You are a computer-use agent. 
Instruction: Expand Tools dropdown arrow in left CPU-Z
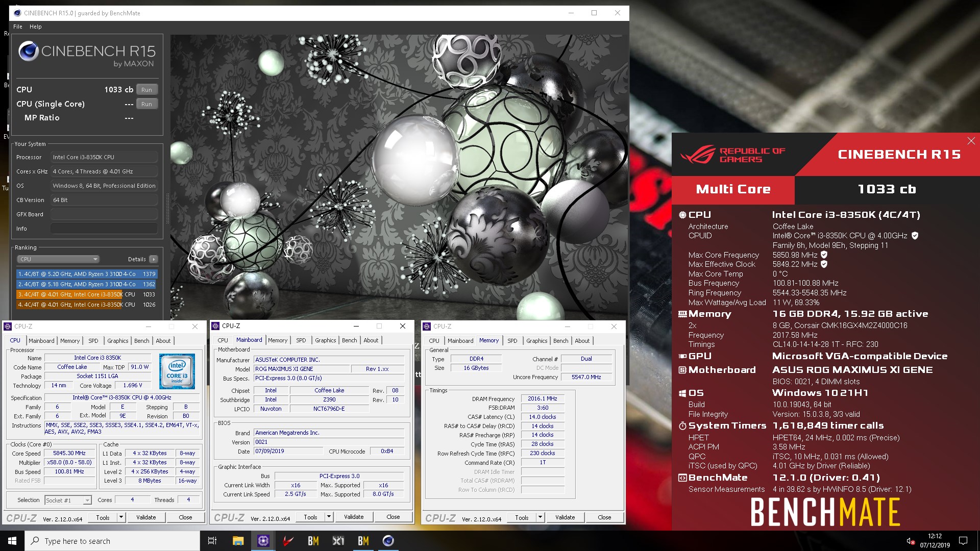point(121,517)
